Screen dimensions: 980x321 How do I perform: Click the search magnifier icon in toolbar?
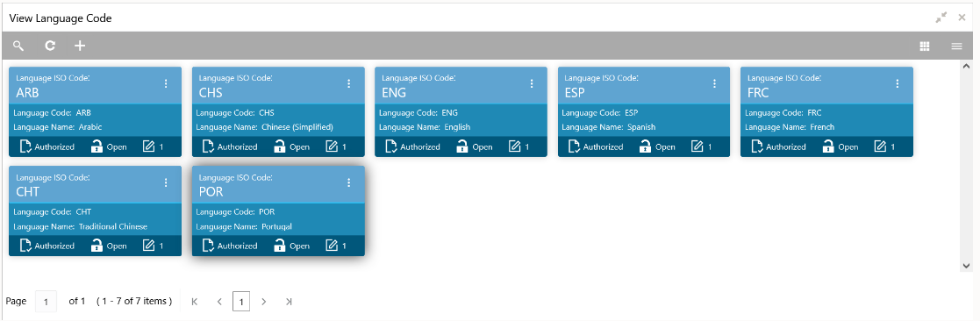(18, 46)
